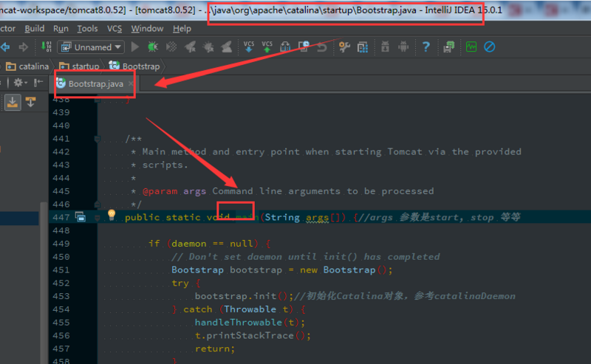The height and width of the screenshot is (364, 591).
Task: Click the Make Project binary-arrow icon
Action: coord(47,47)
